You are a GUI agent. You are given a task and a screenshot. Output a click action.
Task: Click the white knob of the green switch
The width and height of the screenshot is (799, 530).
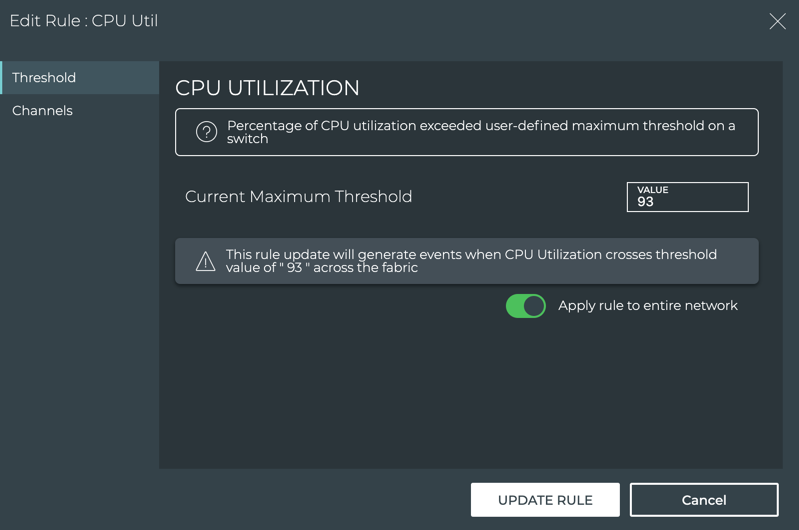point(534,306)
